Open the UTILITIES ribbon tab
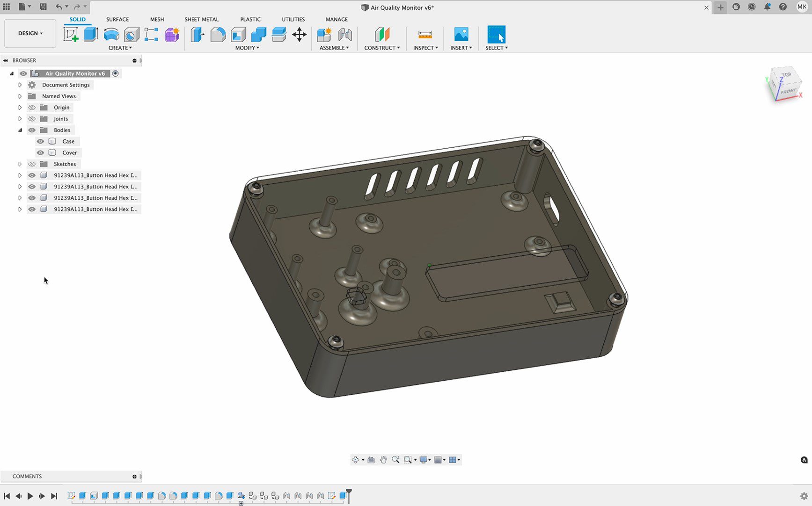812x506 pixels. click(x=293, y=19)
